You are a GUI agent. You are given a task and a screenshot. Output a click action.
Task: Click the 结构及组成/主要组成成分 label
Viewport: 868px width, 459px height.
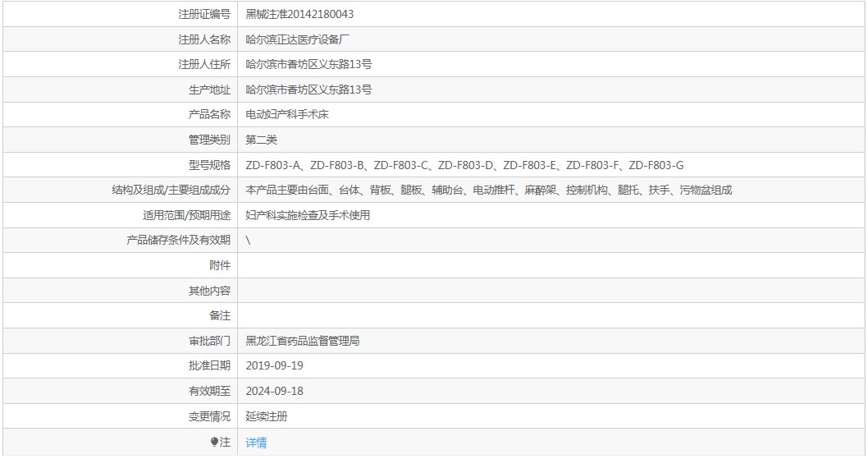coord(171,190)
